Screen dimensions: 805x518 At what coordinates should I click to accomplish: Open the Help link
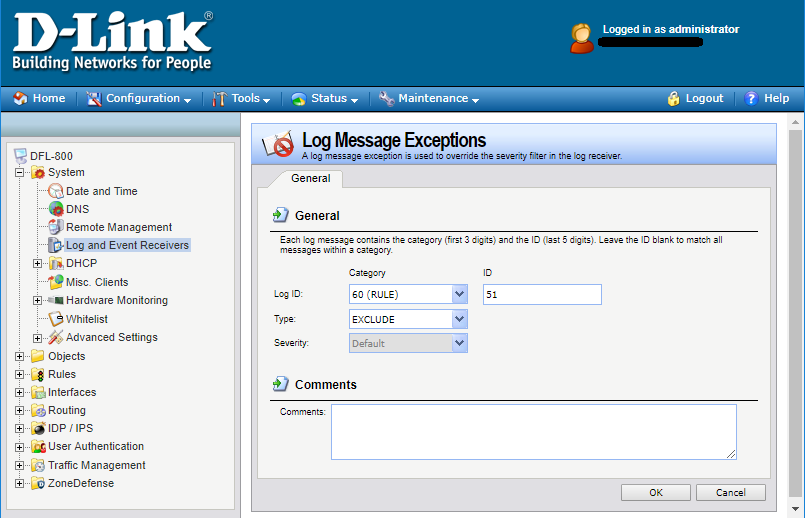click(x=767, y=98)
